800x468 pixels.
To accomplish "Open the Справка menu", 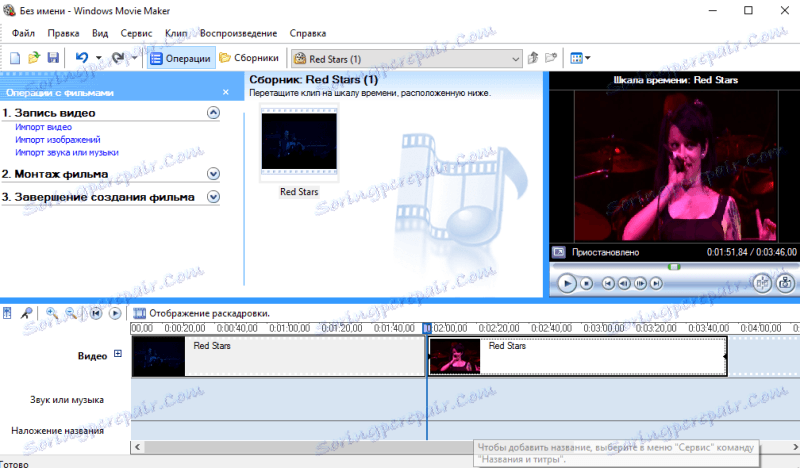I will coord(308,33).
